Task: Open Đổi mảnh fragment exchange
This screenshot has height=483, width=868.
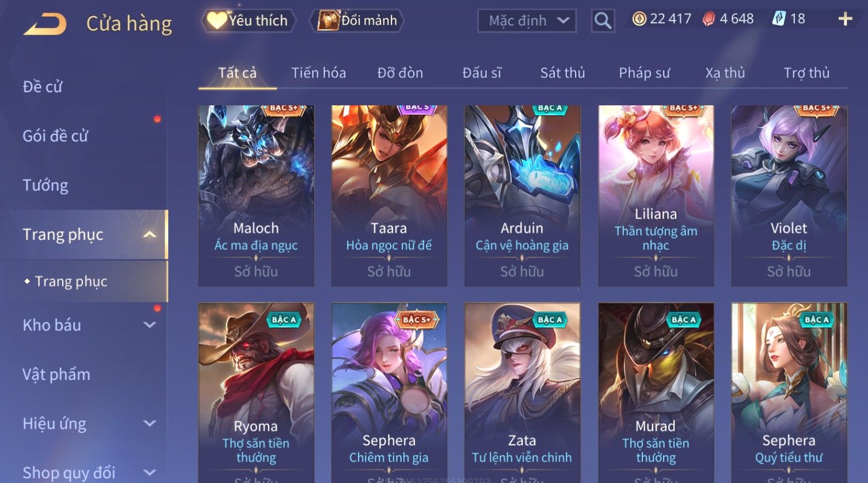Action: tap(357, 21)
